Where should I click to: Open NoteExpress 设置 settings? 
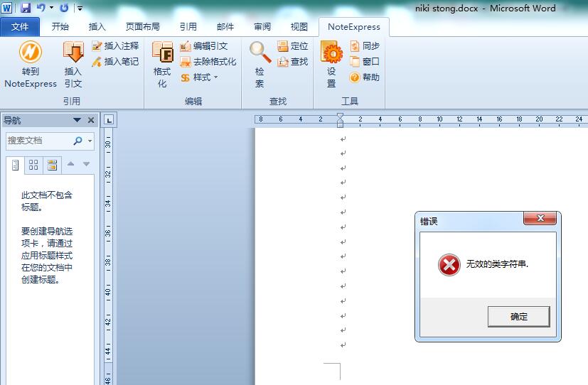[x=331, y=65]
